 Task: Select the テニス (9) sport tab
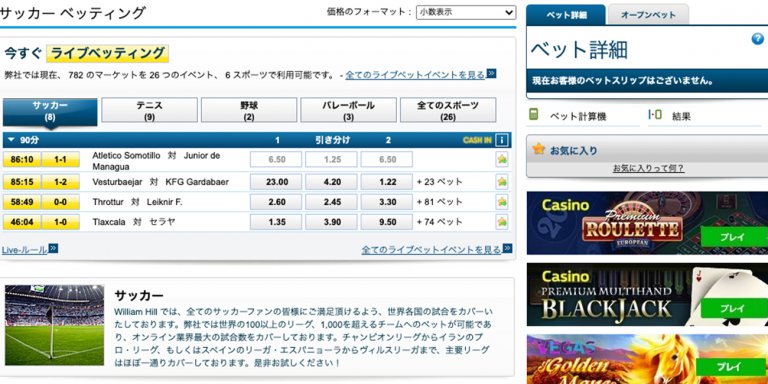coord(149,110)
